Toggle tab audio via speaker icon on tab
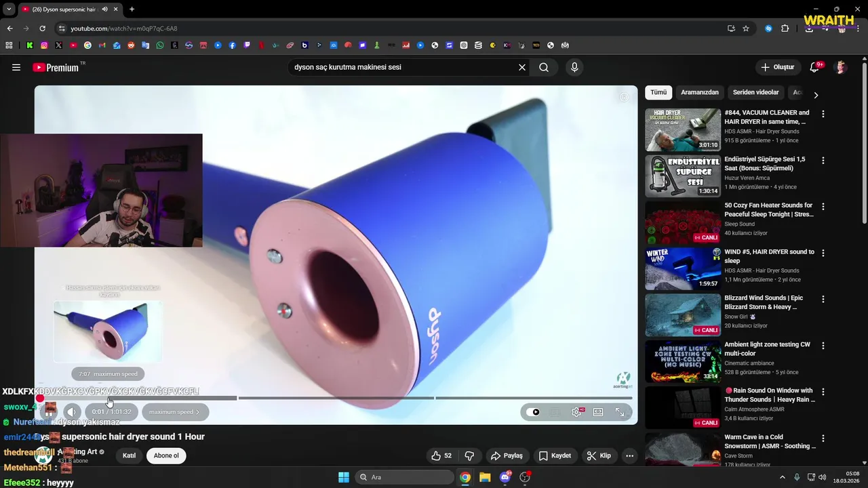The width and height of the screenshot is (868, 488). click(x=104, y=9)
